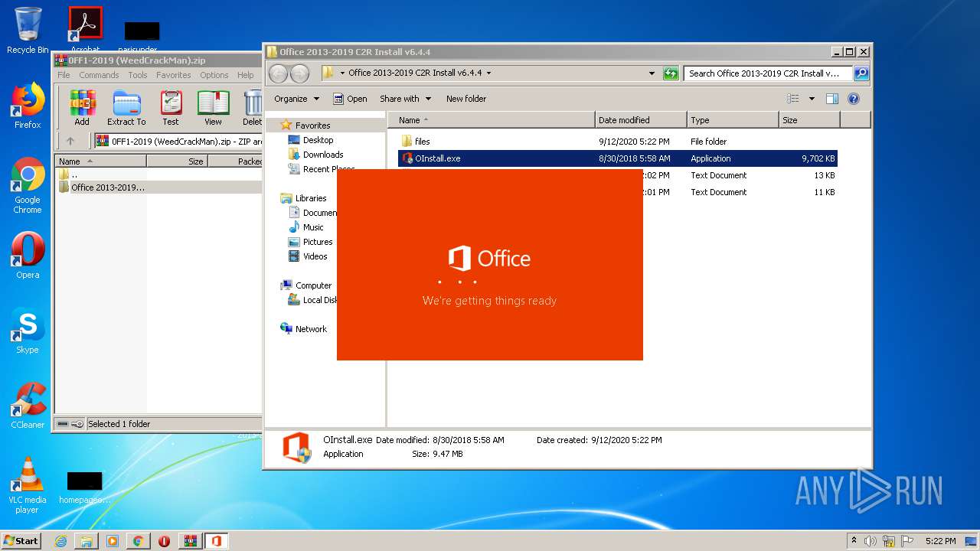Select VLC media player desktop shortcut
This screenshot has height=551, width=980.
[28, 485]
